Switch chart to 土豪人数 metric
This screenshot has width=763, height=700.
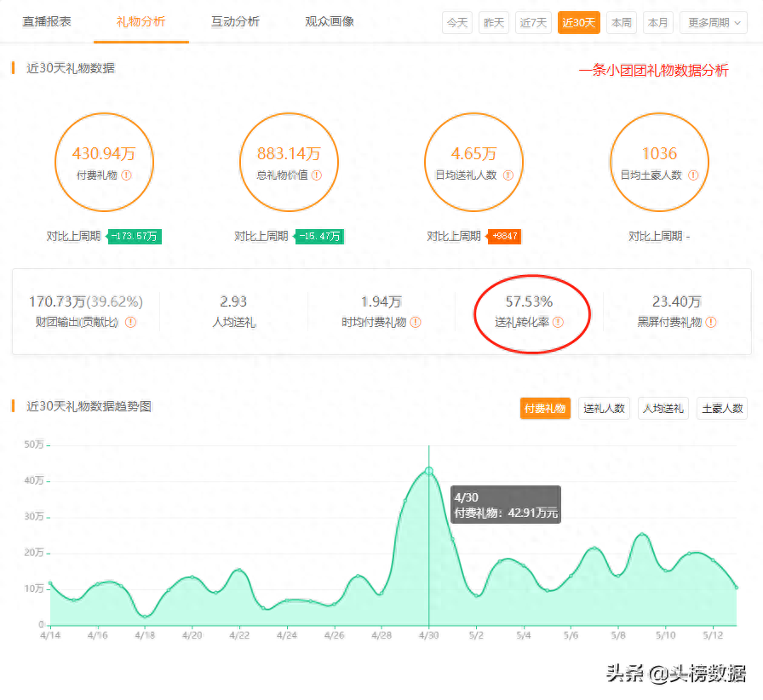click(722, 409)
